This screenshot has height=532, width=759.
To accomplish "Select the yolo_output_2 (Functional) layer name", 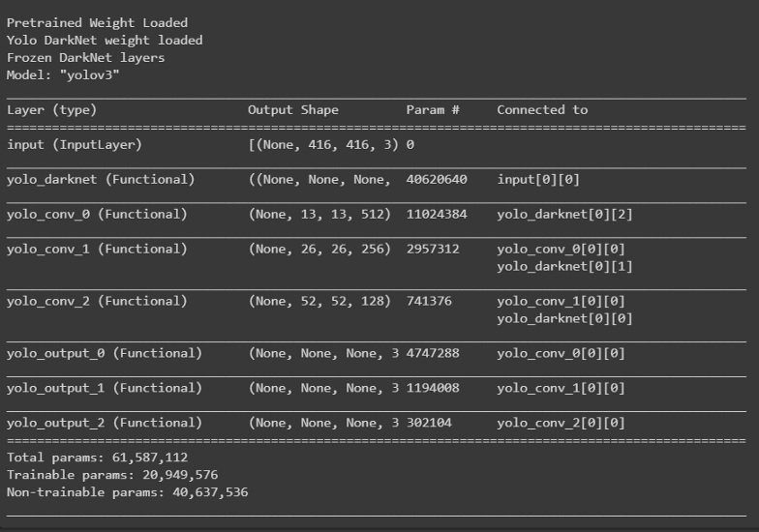I will click(105, 424).
